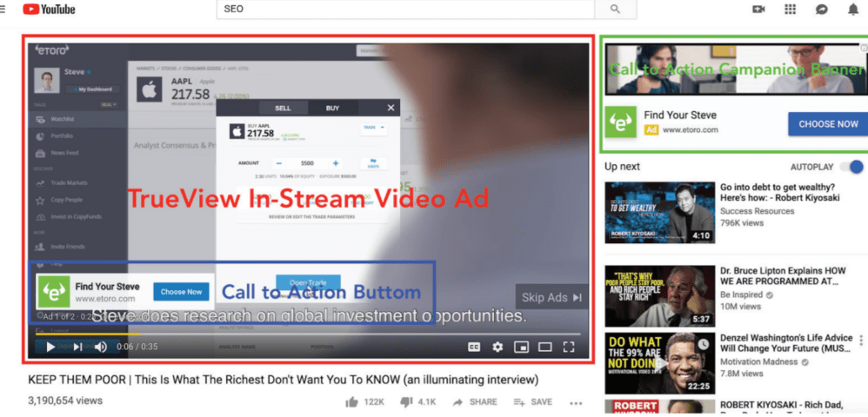Open the Success Resources channel
Viewport: 868px width, 417px height.
click(758, 211)
